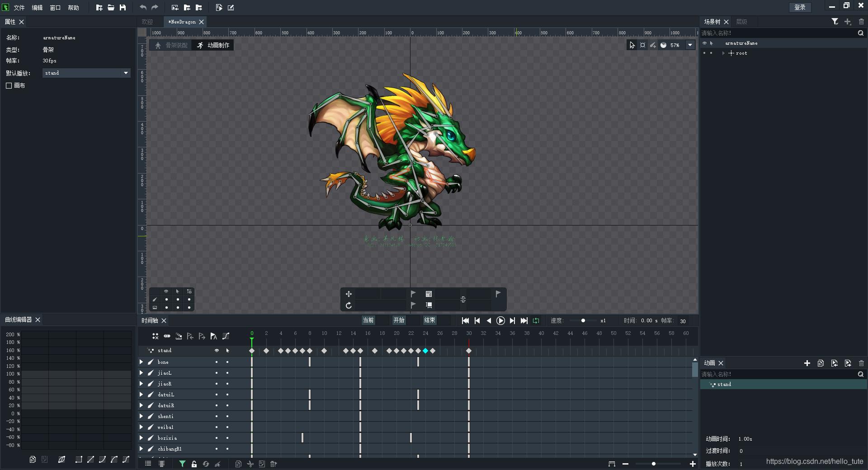The height and width of the screenshot is (470, 868).
Task: Click the new project icon in top toolbar
Action: [x=99, y=8]
